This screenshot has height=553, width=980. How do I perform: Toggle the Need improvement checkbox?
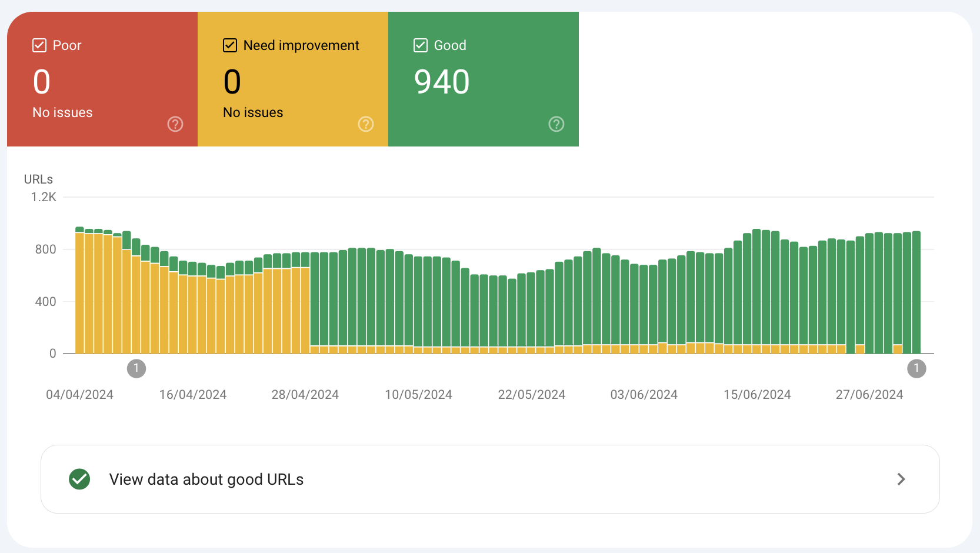tap(230, 45)
